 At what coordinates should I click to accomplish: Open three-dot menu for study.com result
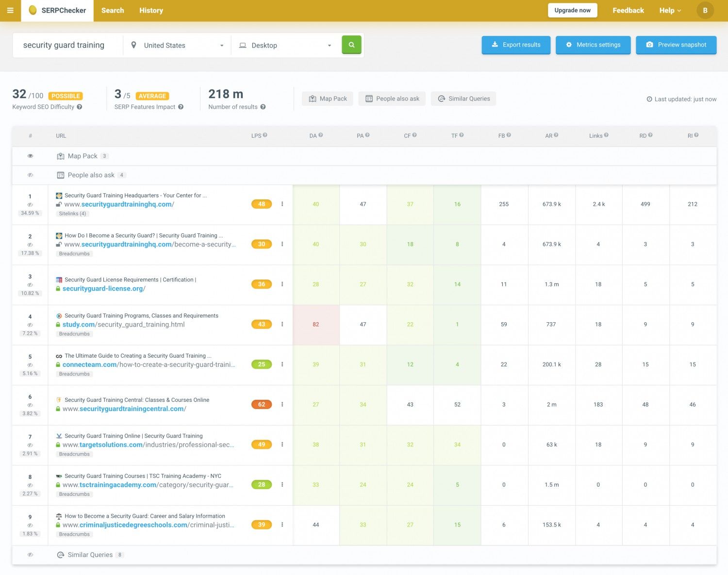[282, 324]
